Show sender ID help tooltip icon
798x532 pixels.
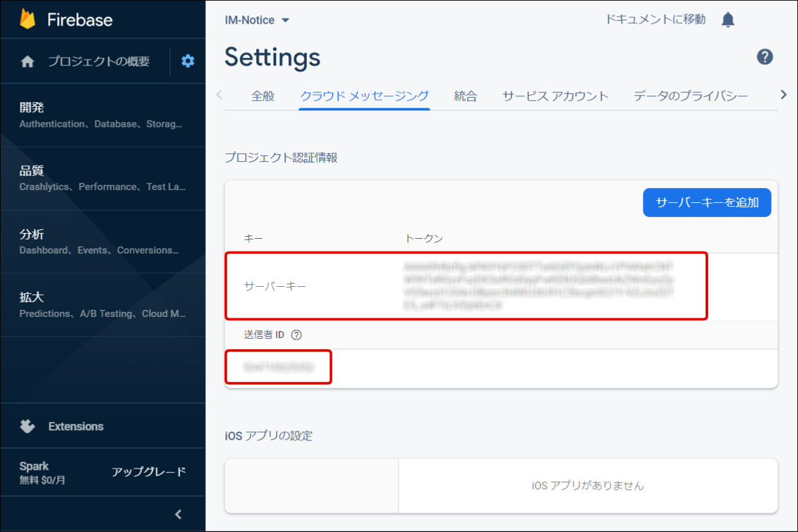pos(296,335)
